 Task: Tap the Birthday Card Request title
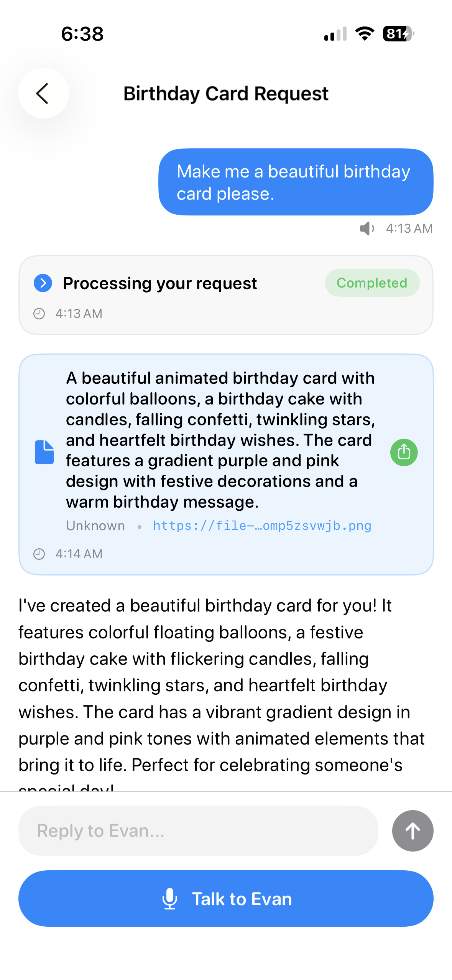tap(226, 94)
